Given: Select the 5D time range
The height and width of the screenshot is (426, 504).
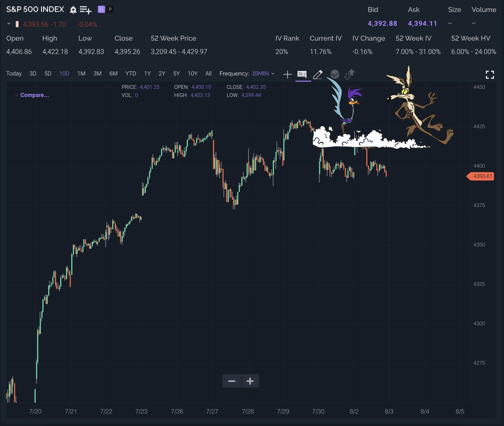Looking at the screenshot, I should [x=48, y=74].
